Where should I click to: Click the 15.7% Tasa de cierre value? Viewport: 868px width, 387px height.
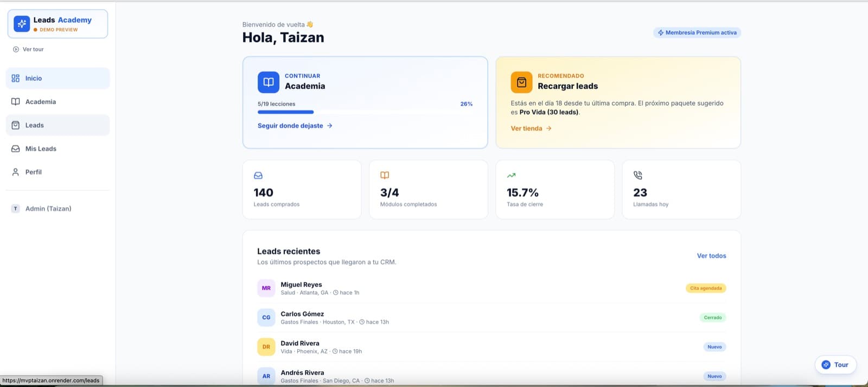tap(522, 193)
